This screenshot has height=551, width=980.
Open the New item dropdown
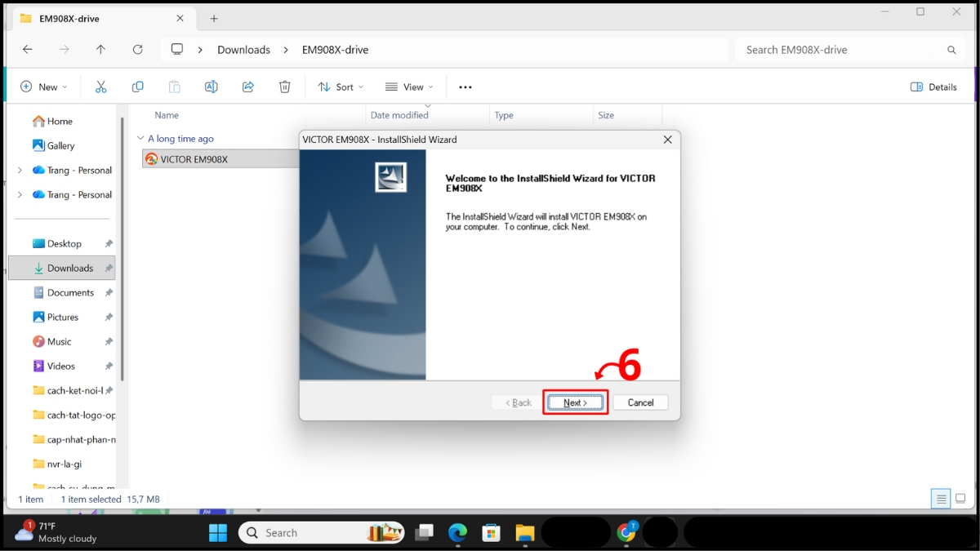tap(44, 87)
